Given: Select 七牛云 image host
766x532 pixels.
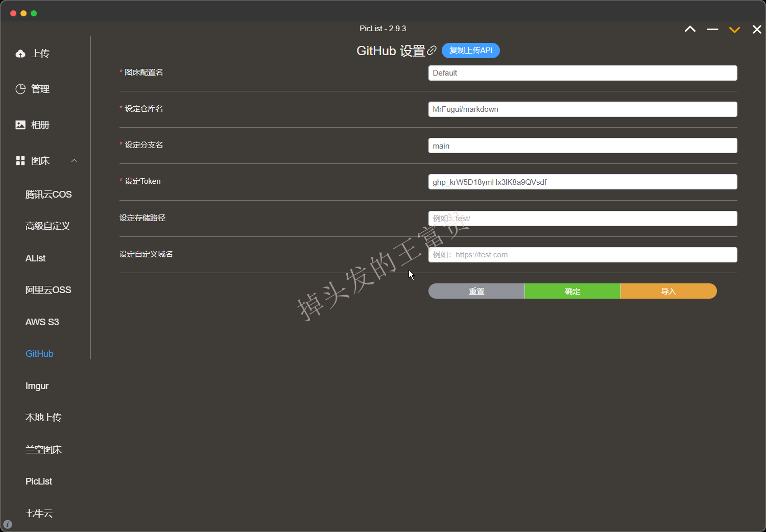Looking at the screenshot, I should coord(39,514).
